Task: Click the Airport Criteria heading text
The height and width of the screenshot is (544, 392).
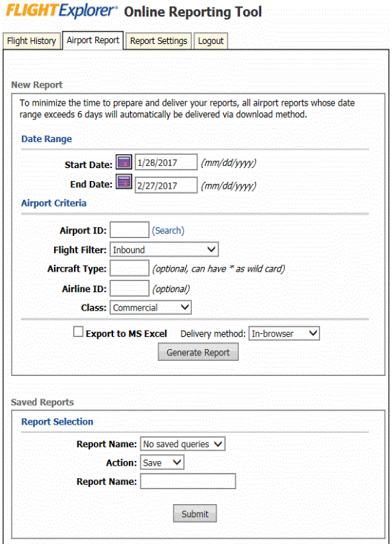Action: (53, 203)
